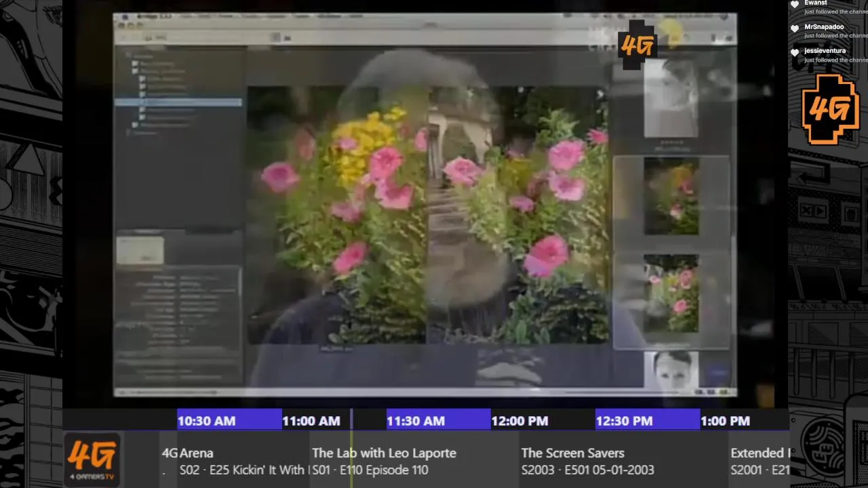Click the left flower preview image
868x488 pixels.
338,216
